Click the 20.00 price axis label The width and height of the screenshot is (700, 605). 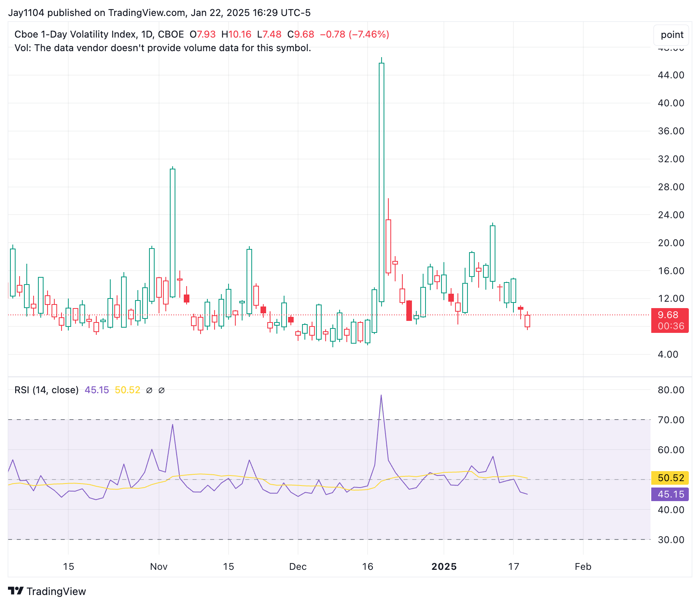[671, 243]
